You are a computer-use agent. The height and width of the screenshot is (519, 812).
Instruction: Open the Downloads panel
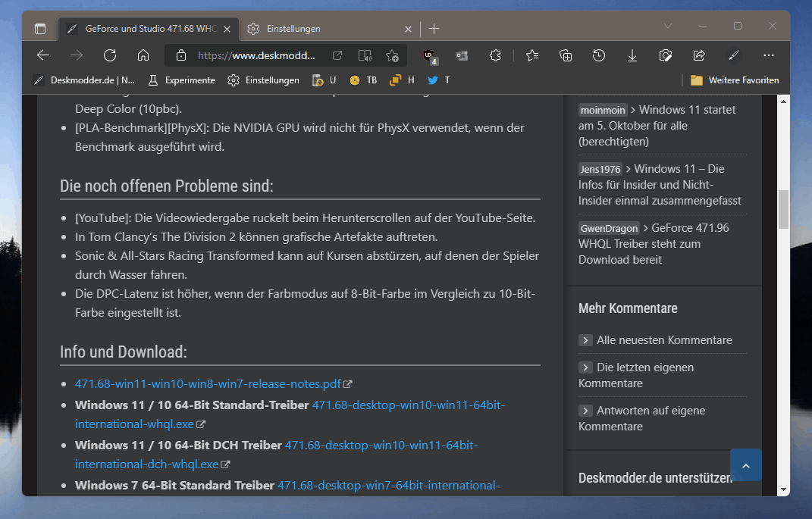(632, 55)
